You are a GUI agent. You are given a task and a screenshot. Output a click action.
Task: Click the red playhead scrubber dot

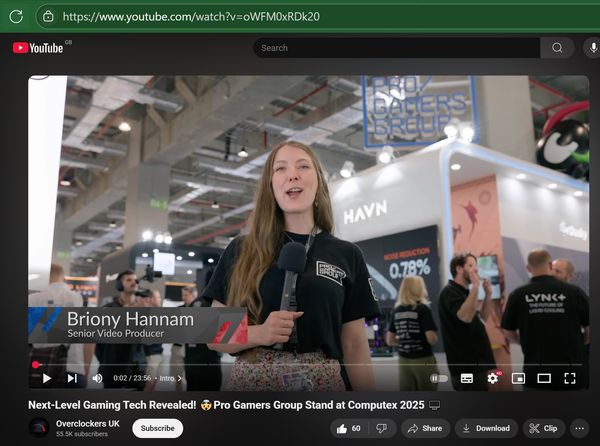36,365
